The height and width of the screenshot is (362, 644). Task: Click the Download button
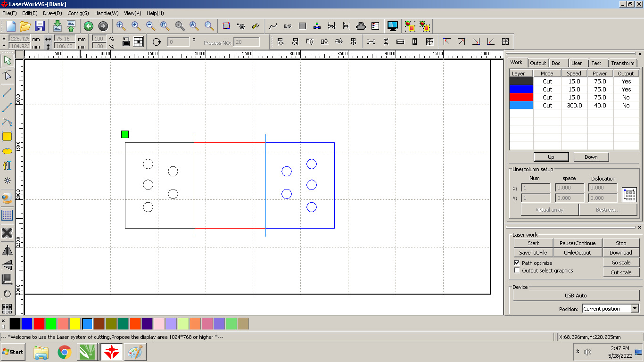[x=621, y=253]
